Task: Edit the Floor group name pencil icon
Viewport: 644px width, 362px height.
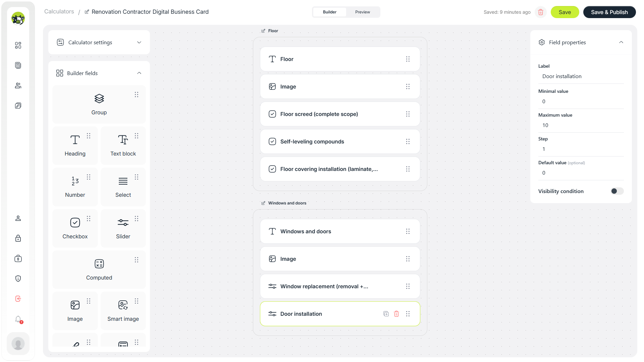Action: tap(263, 31)
